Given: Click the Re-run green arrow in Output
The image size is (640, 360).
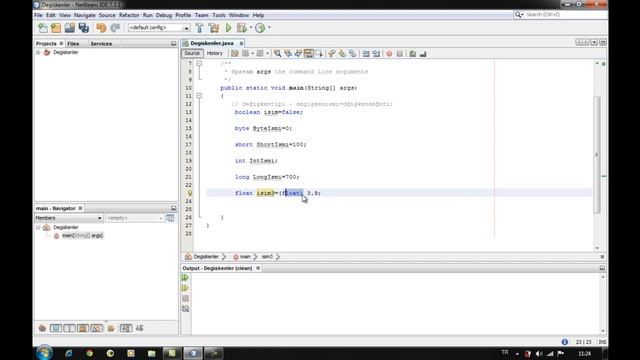Looking at the screenshot, I should pos(185,278).
